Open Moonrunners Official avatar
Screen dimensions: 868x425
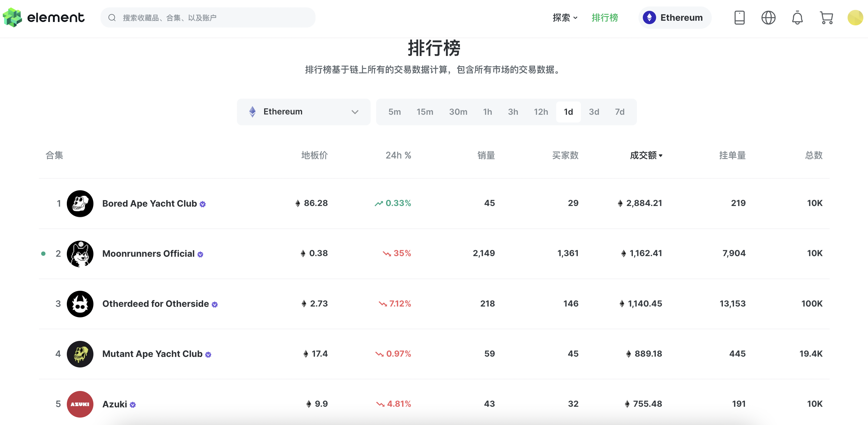click(80, 254)
